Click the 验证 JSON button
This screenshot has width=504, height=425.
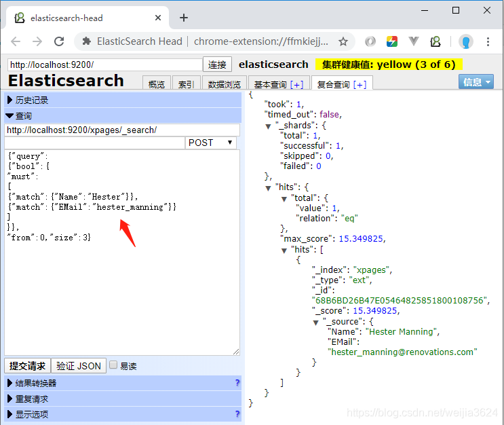[79, 365]
